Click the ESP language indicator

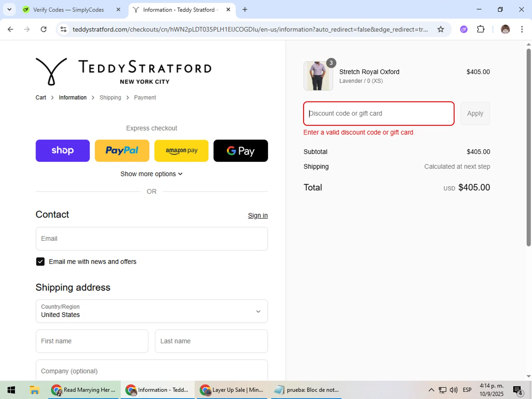click(x=467, y=390)
